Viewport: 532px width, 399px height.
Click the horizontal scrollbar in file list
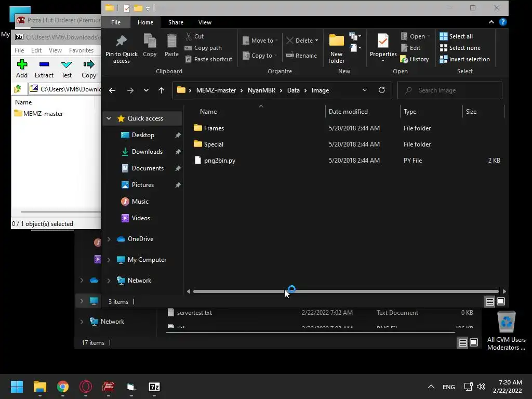[x=345, y=291]
